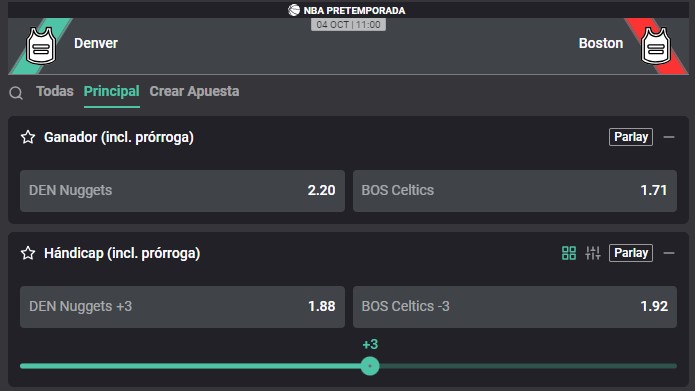Select the Principal tab
The image size is (695, 391).
click(x=112, y=91)
